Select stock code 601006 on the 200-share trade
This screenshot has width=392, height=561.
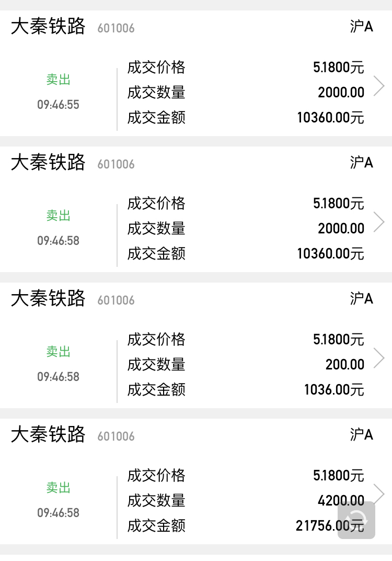[x=116, y=300]
